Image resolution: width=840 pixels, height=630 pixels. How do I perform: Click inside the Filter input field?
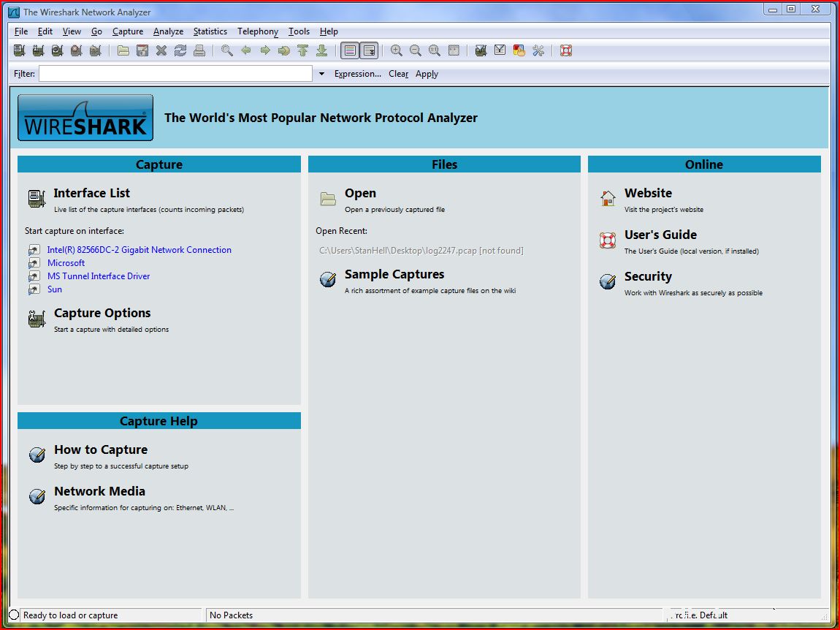176,74
